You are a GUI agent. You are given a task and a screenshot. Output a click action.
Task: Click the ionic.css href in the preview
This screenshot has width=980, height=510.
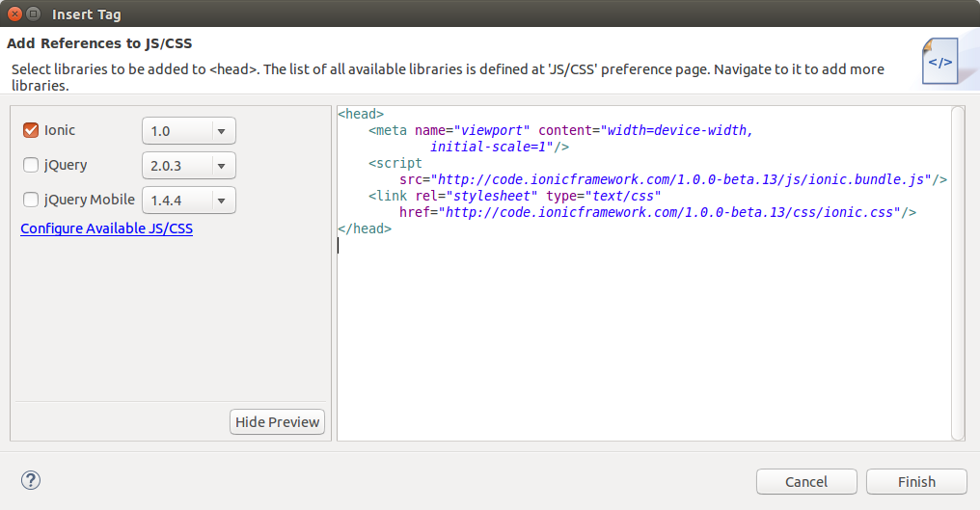pyautogui.click(x=667, y=212)
